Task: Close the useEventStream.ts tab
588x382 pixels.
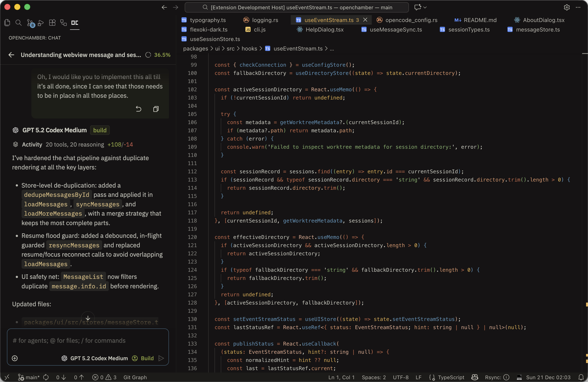Action: click(365, 20)
